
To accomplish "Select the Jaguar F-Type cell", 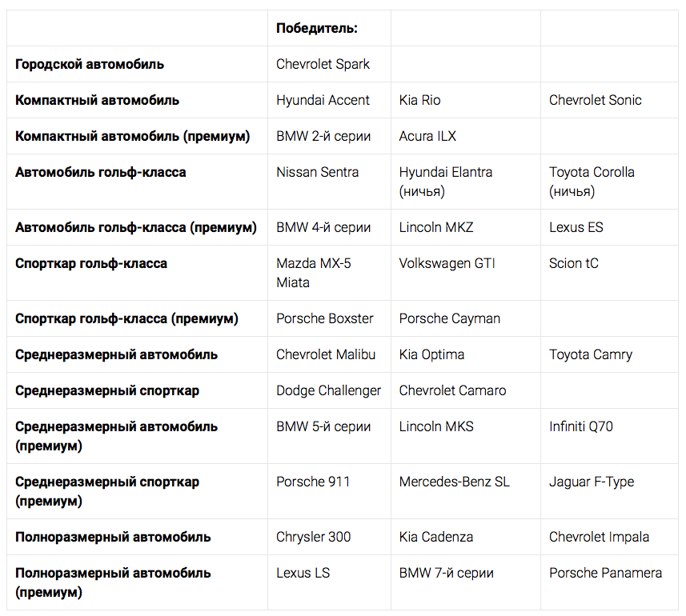I will pos(591,482).
